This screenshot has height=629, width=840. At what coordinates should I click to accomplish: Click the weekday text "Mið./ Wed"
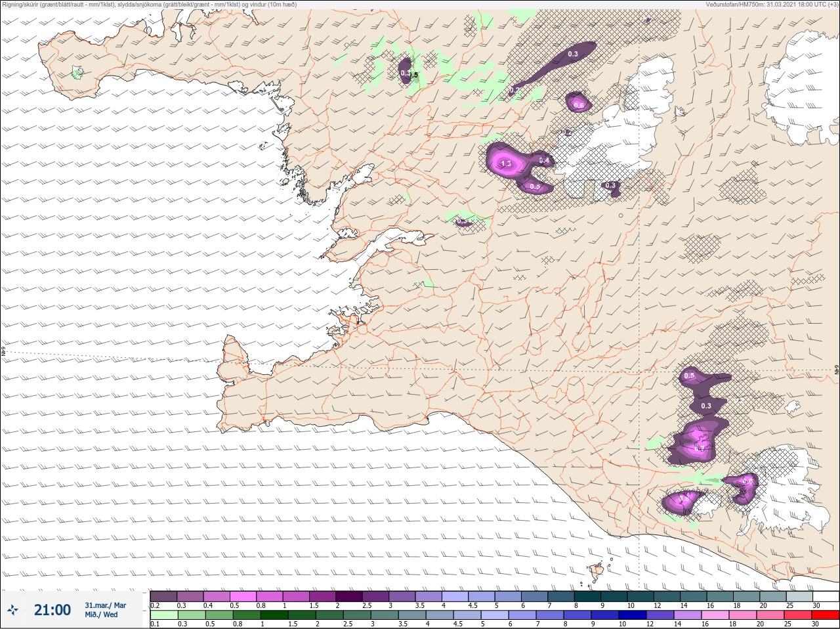tap(101, 615)
